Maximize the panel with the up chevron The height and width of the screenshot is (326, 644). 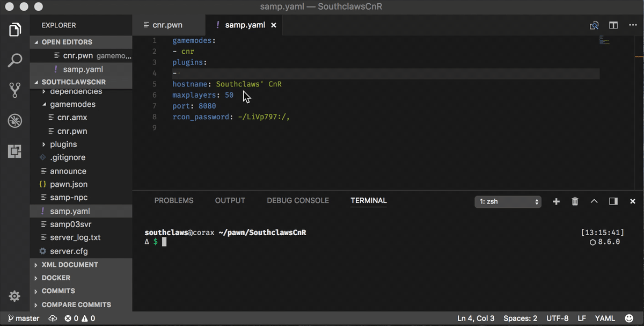[x=594, y=201]
